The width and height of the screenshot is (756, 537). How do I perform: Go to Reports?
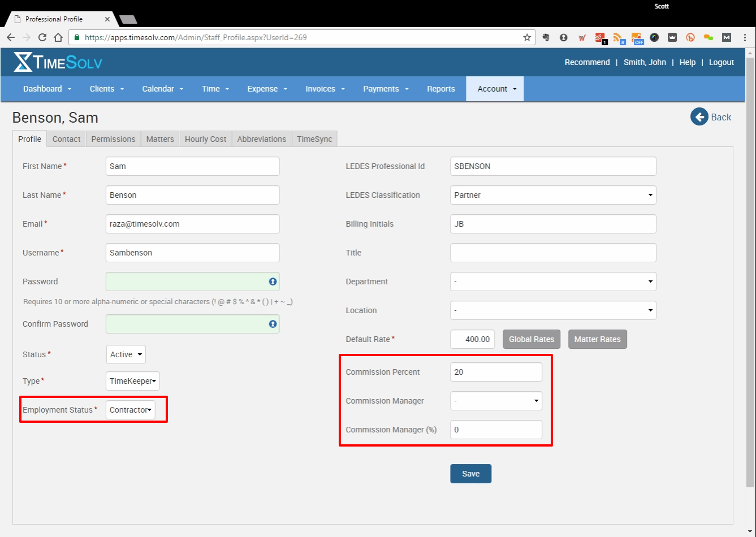pyautogui.click(x=441, y=89)
